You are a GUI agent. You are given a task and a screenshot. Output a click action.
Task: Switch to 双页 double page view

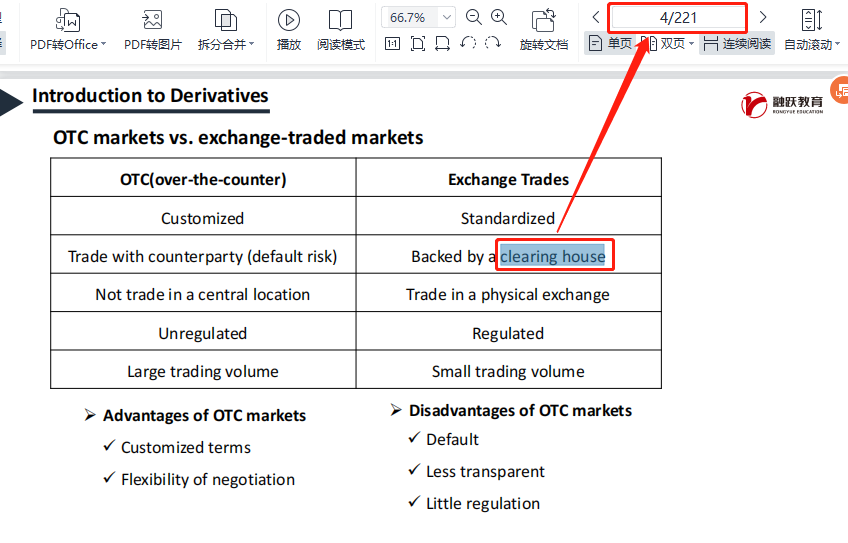668,43
